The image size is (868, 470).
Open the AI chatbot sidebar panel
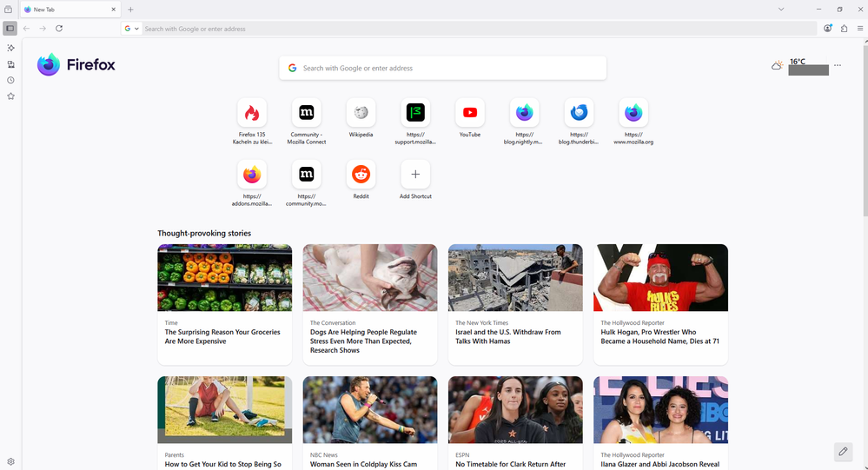tap(10, 48)
